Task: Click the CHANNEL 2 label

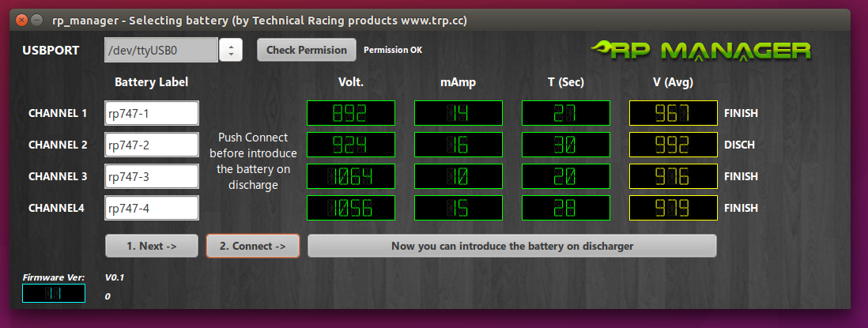Action: tap(58, 145)
